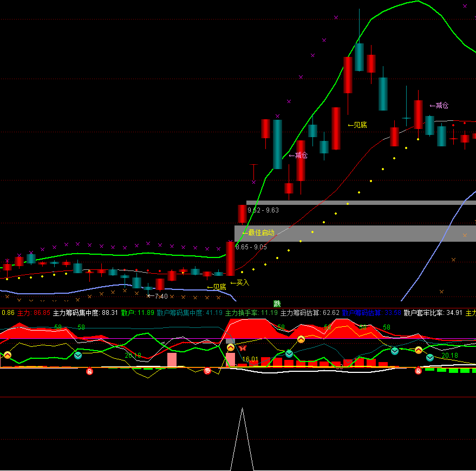Click the leftmost orange up-arrow signal marker
Screen dimensions: 476x471
8,355
